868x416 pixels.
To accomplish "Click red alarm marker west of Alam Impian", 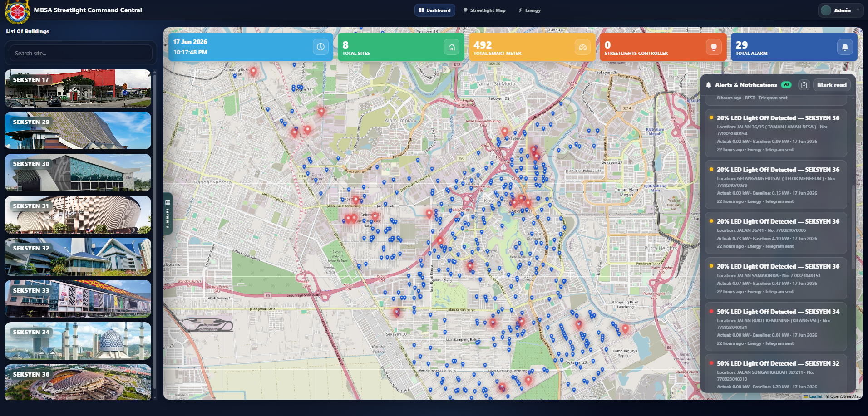I will click(x=321, y=111).
